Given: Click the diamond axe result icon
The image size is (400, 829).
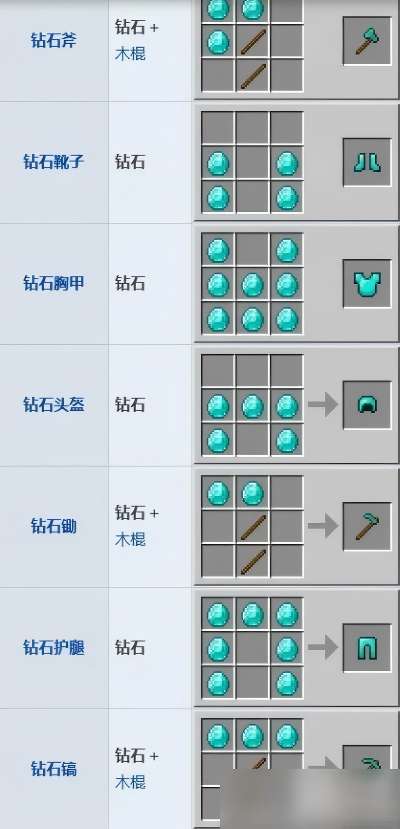Looking at the screenshot, I should tap(367, 41).
